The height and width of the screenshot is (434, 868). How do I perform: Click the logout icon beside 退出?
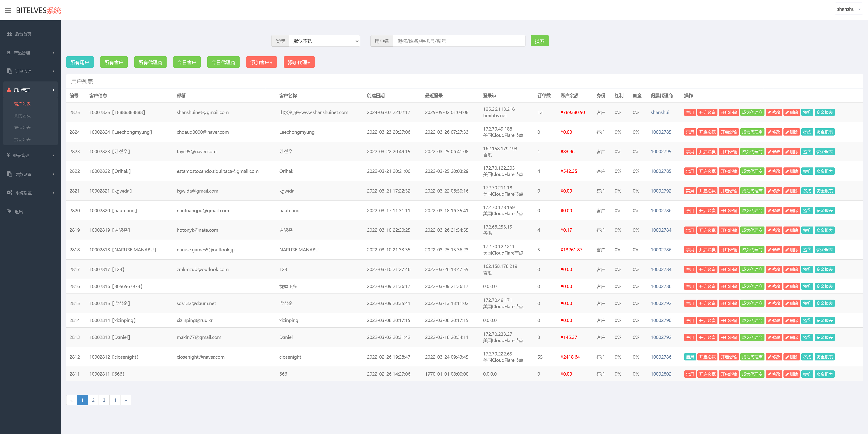pyautogui.click(x=9, y=211)
